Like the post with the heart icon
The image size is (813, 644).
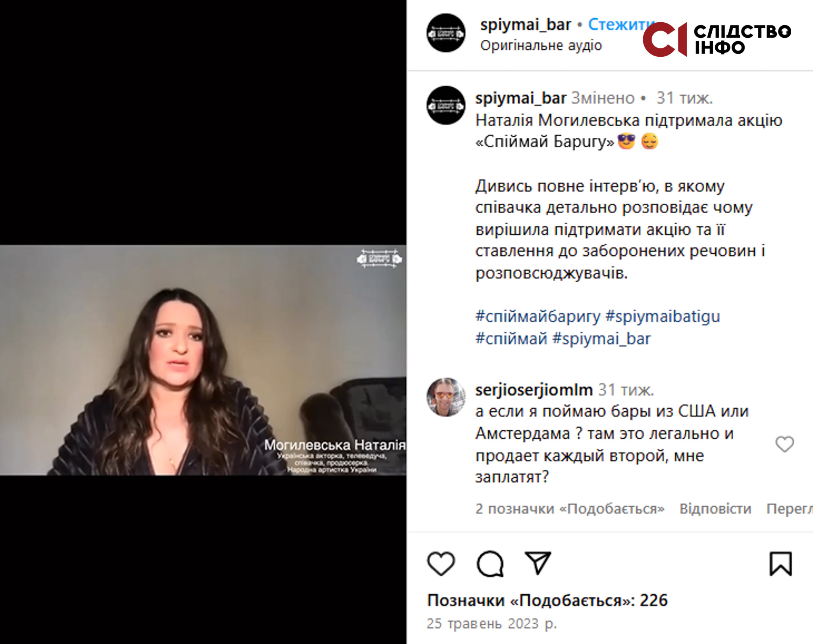coord(441,563)
